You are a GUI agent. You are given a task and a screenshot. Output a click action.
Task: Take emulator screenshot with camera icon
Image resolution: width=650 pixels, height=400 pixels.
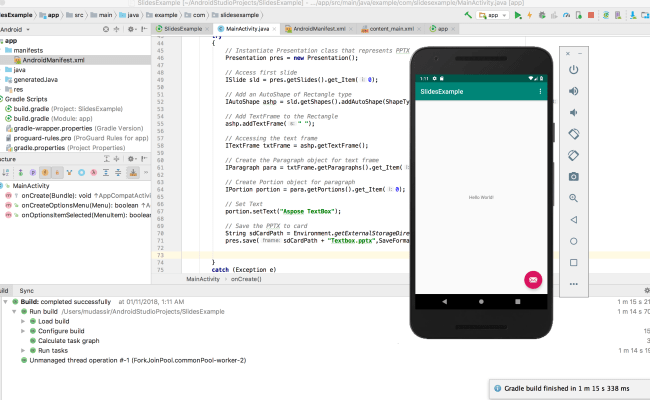click(x=573, y=177)
